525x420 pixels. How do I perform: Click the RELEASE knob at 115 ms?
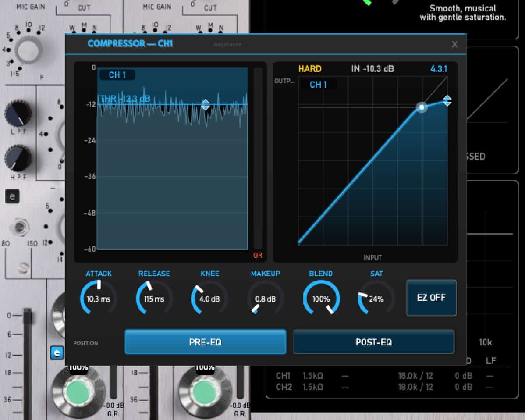[154, 298]
